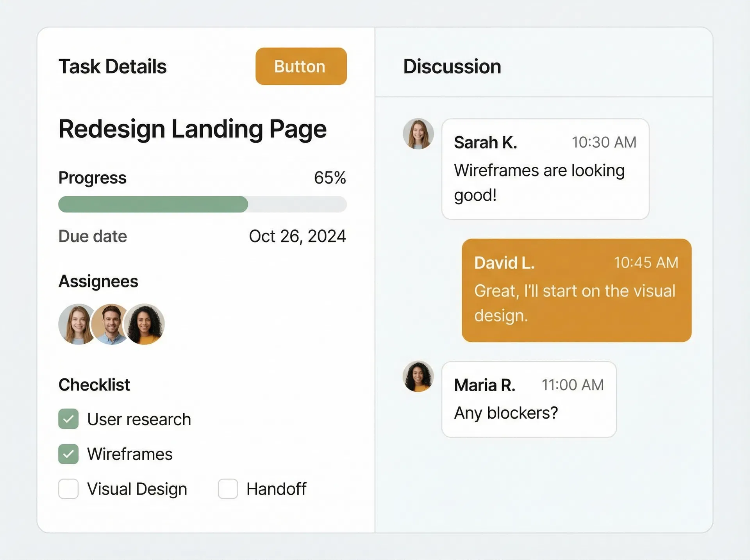This screenshot has width=750, height=560.
Task: Check the Handoff checkbox
Action: coord(228,489)
